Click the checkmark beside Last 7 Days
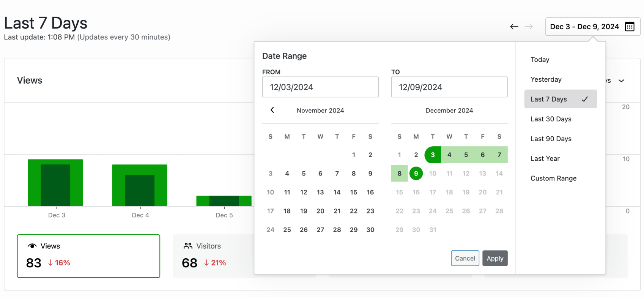The height and width of the screenshot is (297, 644). 585,99
